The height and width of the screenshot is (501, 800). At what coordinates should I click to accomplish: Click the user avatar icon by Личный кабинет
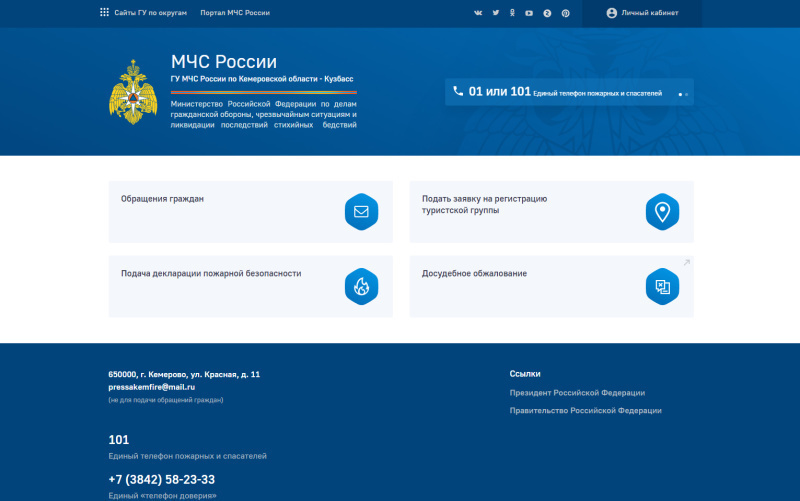coord(611,13)
